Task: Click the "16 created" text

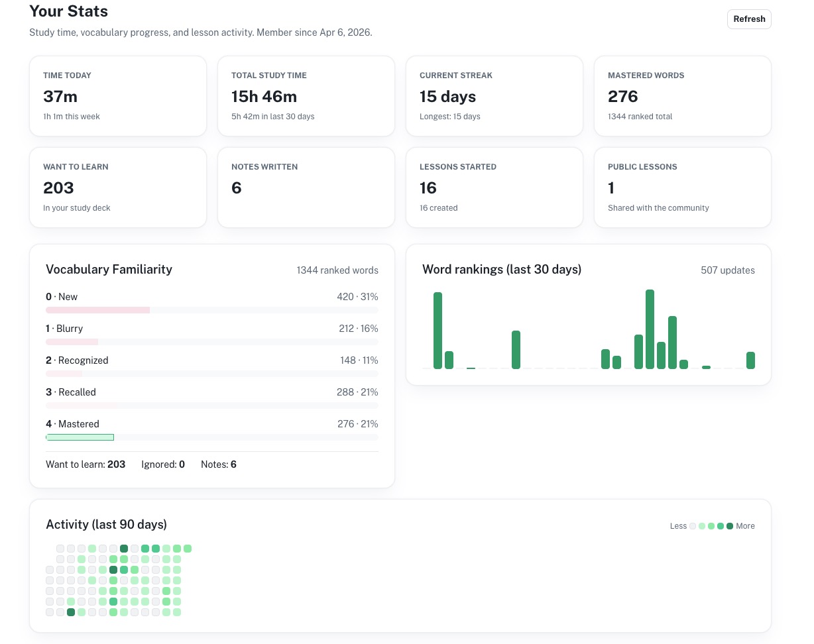Action: pyautogui.click(x=439, y=208)
